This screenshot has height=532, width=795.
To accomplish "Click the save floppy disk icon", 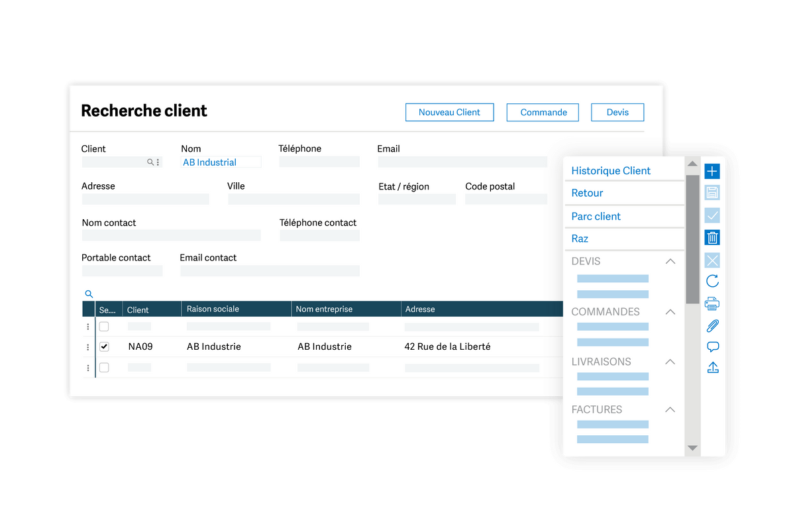I will pyautogui.click(x=712, y=193).
